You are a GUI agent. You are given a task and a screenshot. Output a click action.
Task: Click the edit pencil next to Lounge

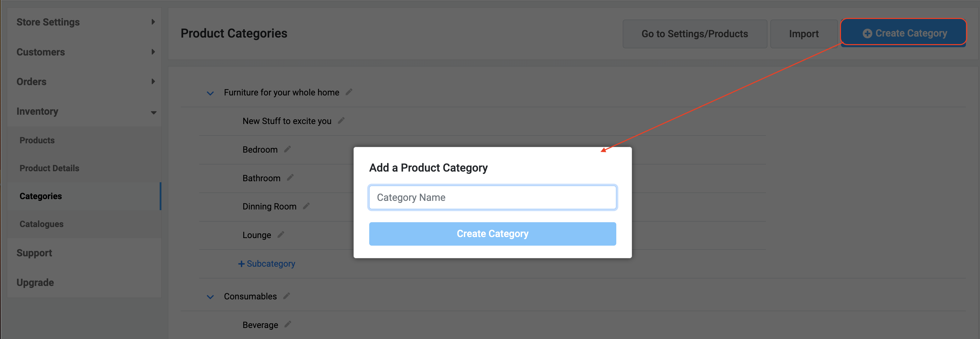pos(281,235)
